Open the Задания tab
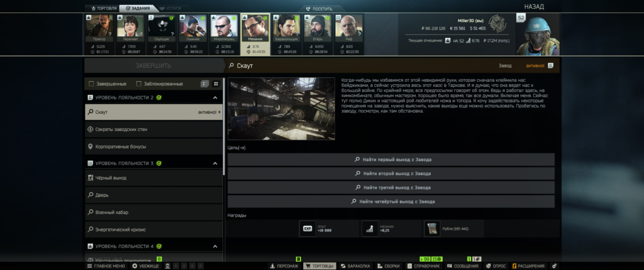This screenshot has width=644, height=270. [x=139, y=8]
